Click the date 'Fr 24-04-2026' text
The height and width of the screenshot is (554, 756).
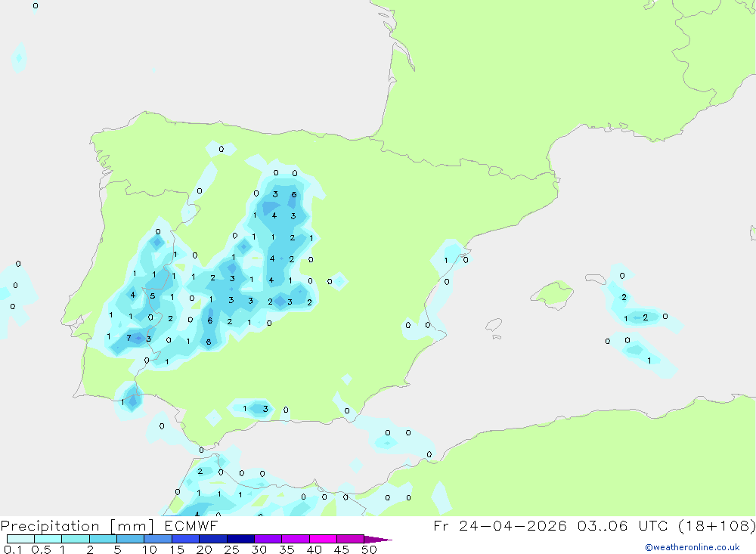(x=500, y=525)
